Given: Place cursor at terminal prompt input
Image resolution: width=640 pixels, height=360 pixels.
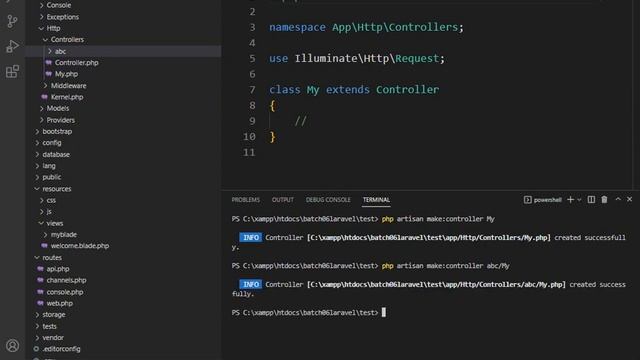Looking at the screenshot, I should coord(384,313).
